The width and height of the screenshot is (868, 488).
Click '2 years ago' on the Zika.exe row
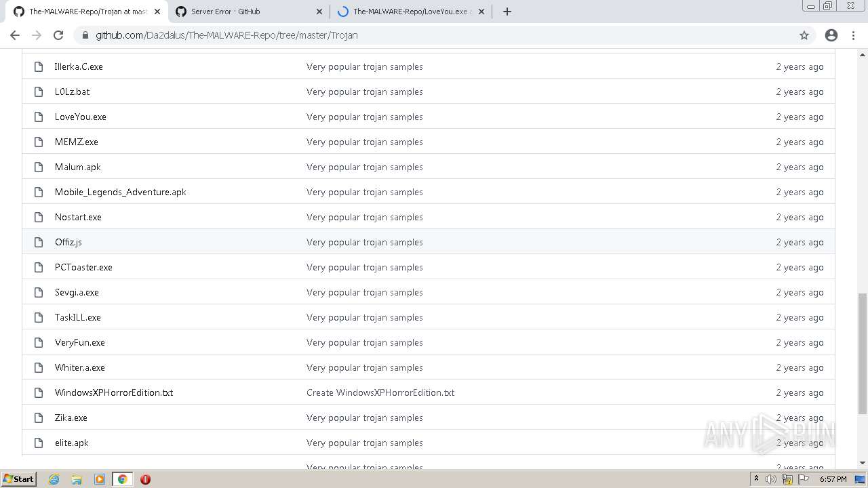coord(800,418)
